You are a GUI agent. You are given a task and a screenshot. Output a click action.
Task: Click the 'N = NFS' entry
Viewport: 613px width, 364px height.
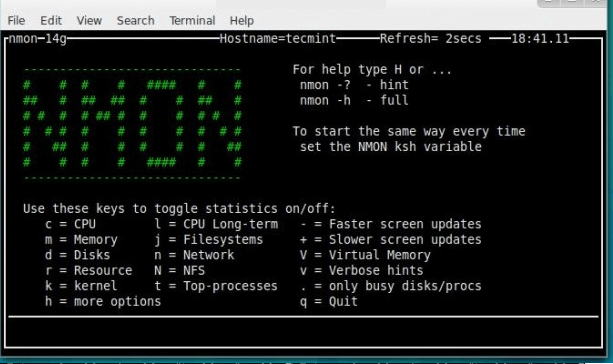point(179,271)
